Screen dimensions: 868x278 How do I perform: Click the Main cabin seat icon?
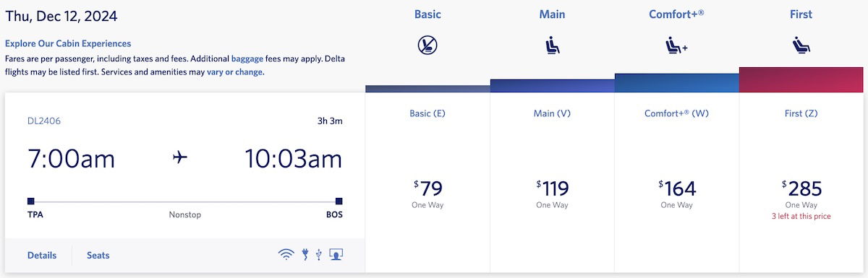(552, 46)
